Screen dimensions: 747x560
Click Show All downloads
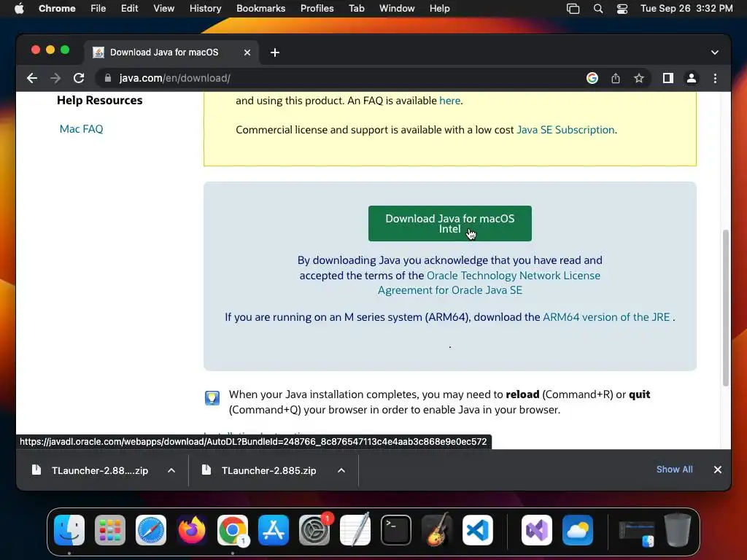pos(675,470)
